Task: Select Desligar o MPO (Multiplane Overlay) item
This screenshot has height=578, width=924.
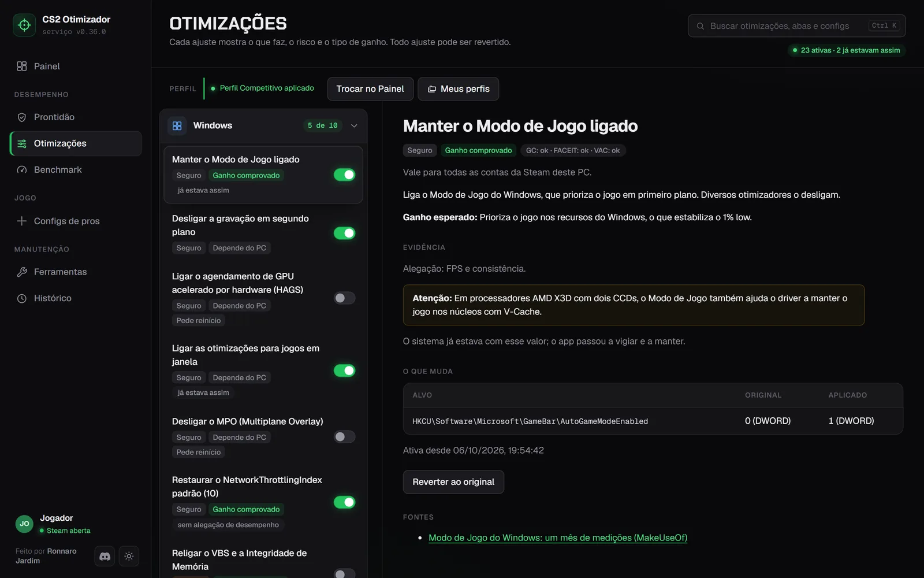Action: [263, 437]
